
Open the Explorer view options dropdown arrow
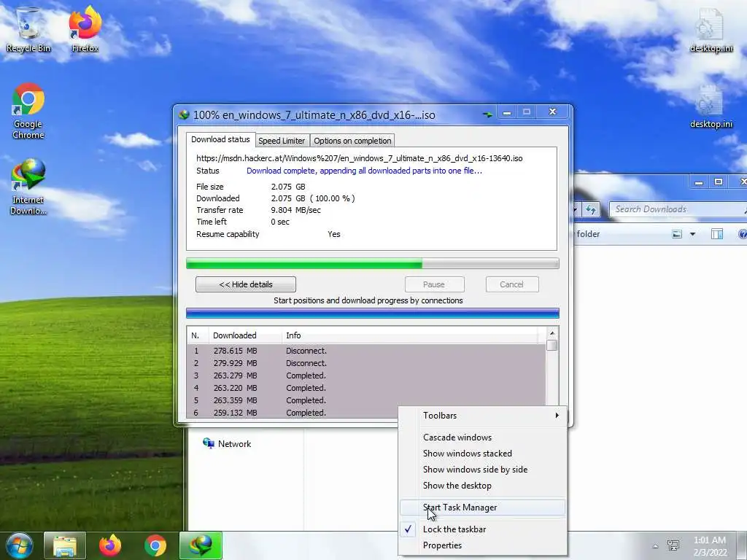point(692,234)
